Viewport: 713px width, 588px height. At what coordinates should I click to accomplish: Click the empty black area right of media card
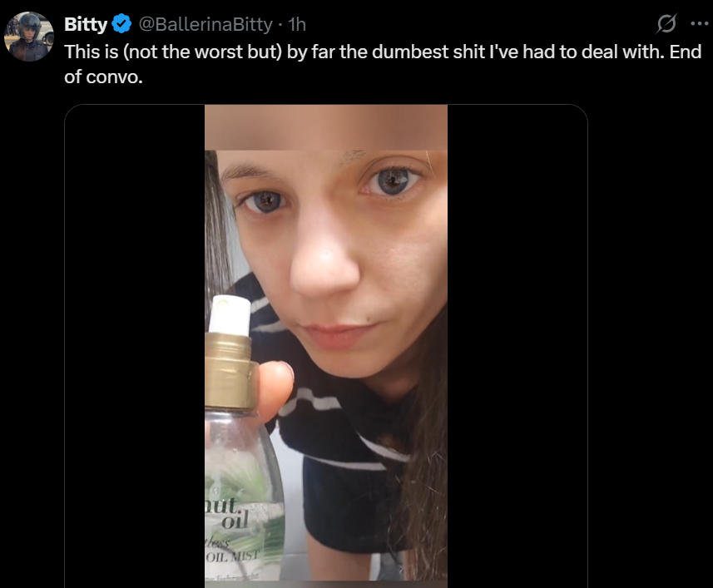651,346
